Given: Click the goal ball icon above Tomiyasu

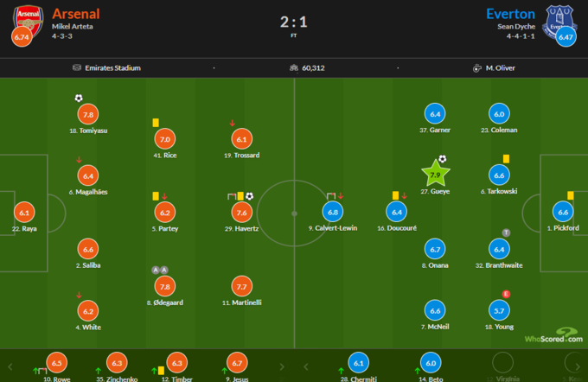Looking at the screenshot, I should click(79, 98).
